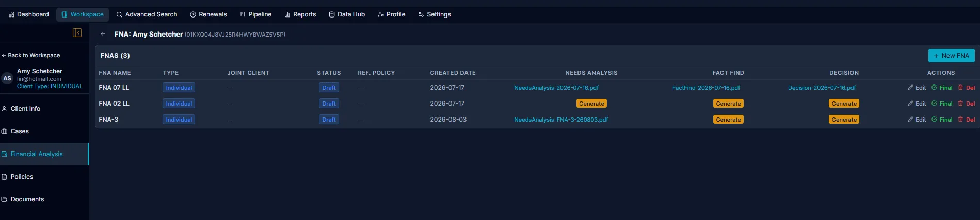Generate Decision for FNA 02 LL
This screenshot has height=220, width=980.
[x=844, y=104]
